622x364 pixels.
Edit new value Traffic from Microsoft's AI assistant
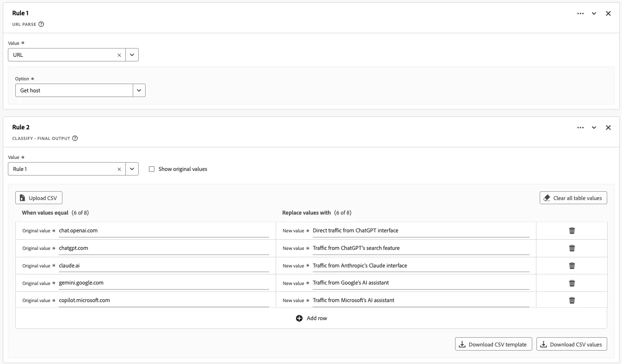tap(421, 300)
